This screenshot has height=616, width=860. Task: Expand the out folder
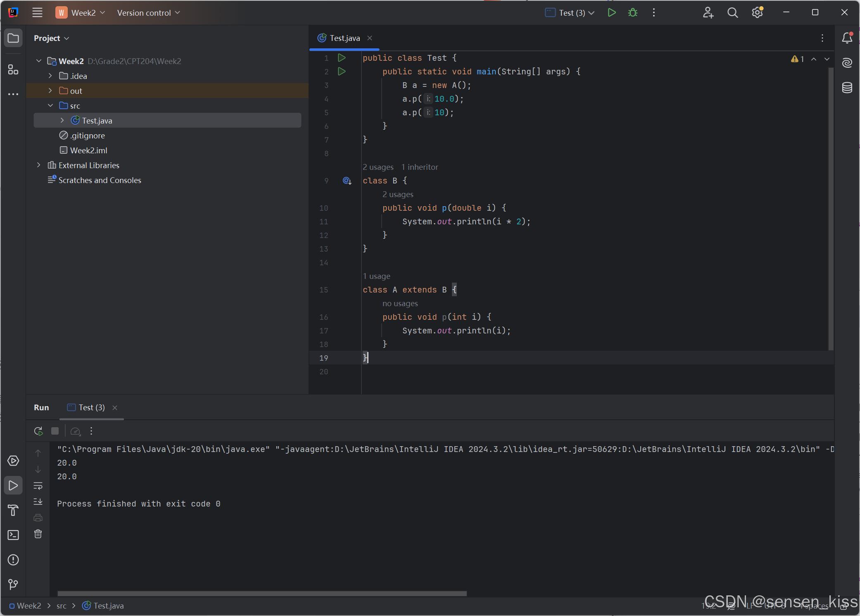point(50,91)
